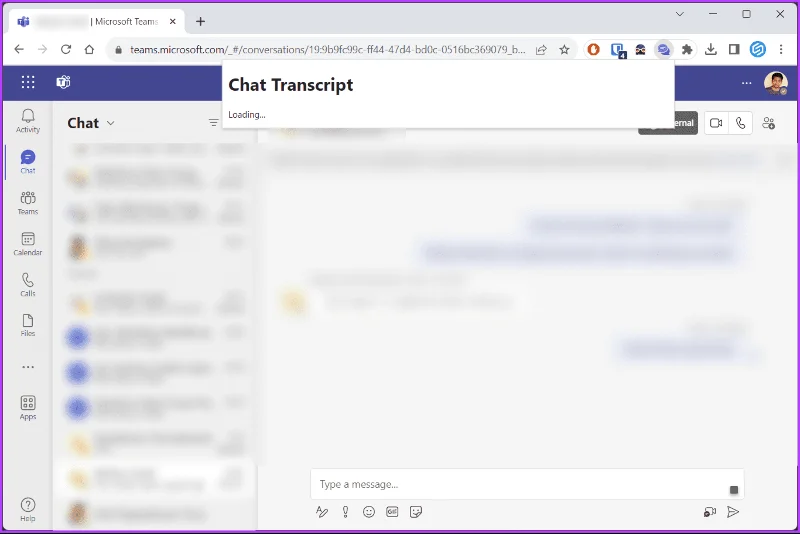The width and height of the screenshot is (800, 534).
Task: Open the app launcher waffle grid
Action: coord(28,82)
